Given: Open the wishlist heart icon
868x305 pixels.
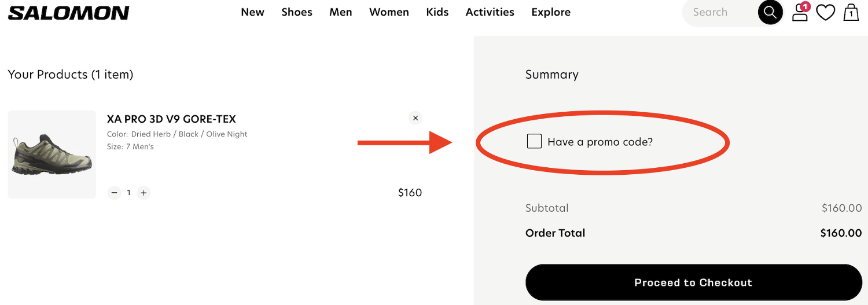Looking at the screenshot, I should (x=826, y=13).
